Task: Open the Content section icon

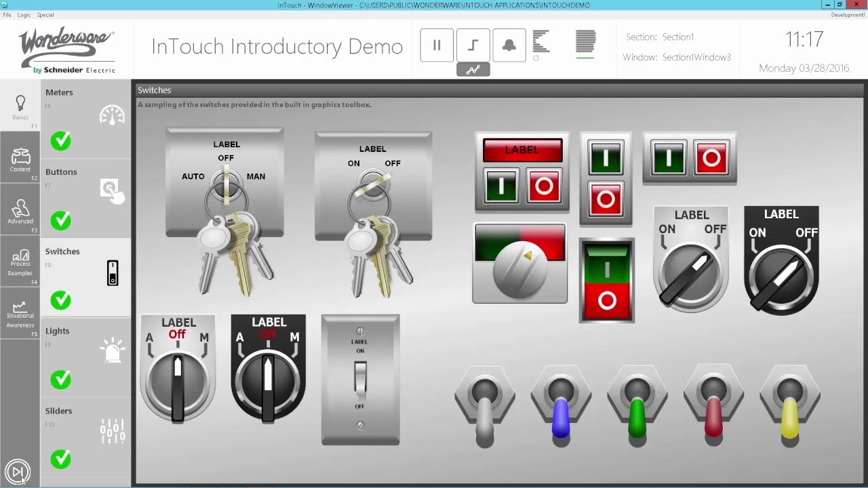Action: (x=20, y=157)
